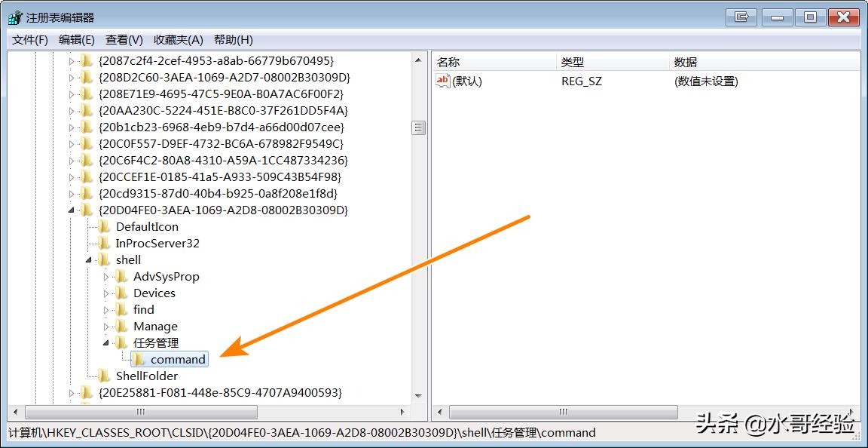This screenshot has height=448, width=868.
Task: Expand the {20C0F557-D9EF-4732-BC6A-678982F9549C} key
Action: tap(71, 144)
